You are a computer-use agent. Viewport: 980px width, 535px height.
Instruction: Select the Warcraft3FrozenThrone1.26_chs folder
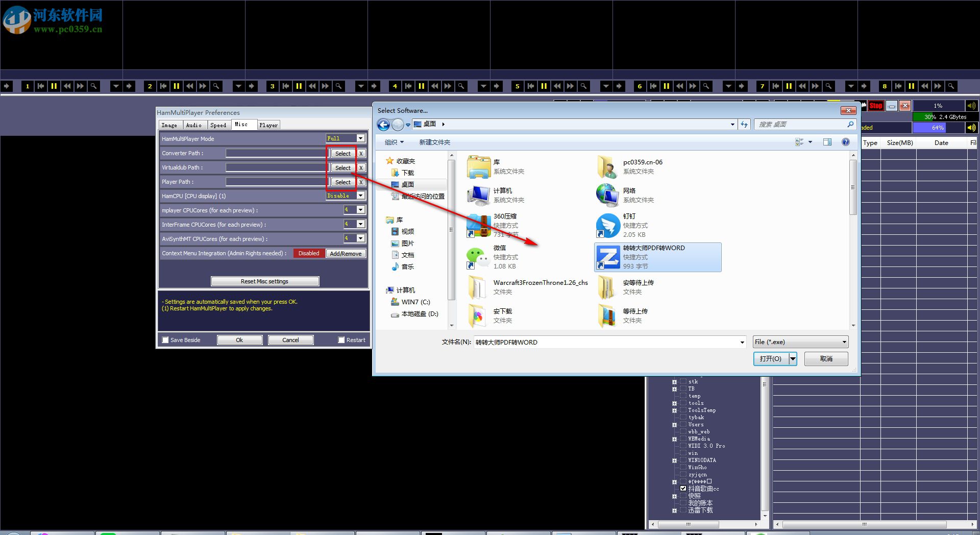(528, 287)
